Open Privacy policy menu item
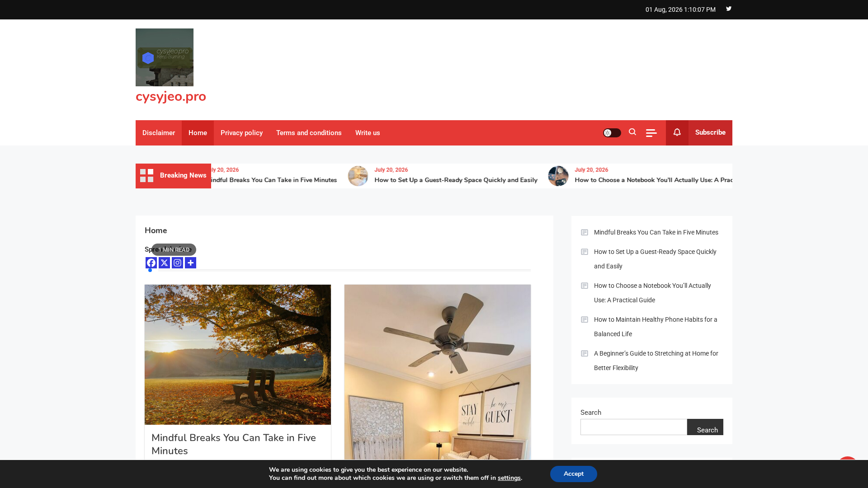Viewport: 868px width, 488px height. 241,133
